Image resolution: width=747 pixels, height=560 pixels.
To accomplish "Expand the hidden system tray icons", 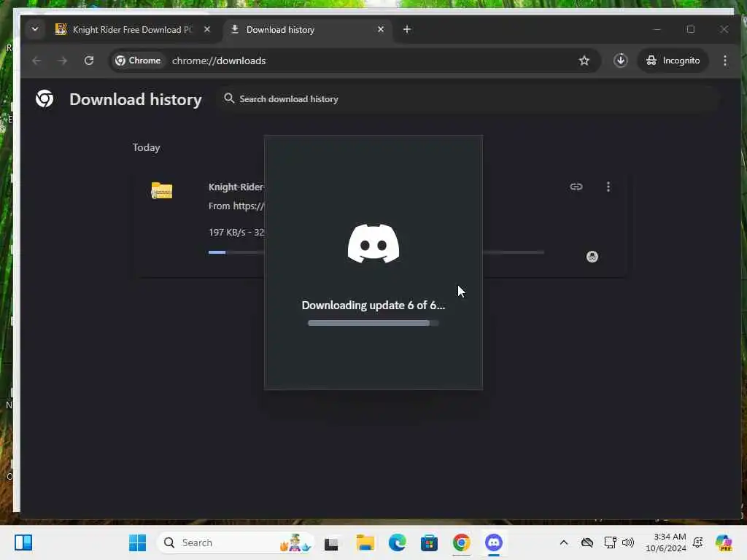I will (564, 542).
